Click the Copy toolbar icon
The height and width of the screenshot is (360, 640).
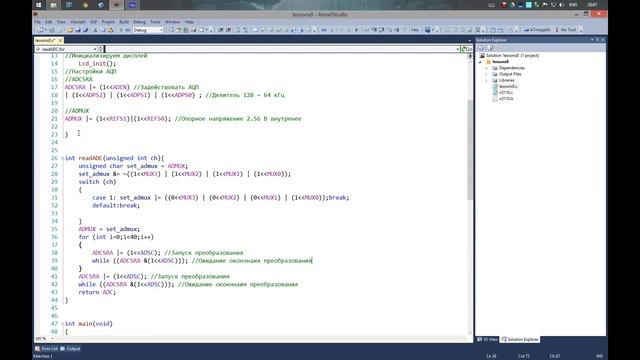(x=102, y=30)
